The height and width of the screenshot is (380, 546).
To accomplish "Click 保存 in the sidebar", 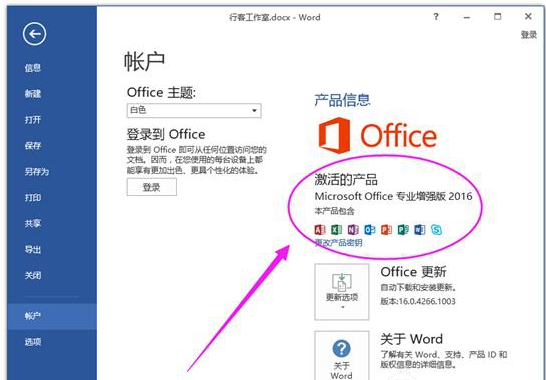I will tap(33, 145).
